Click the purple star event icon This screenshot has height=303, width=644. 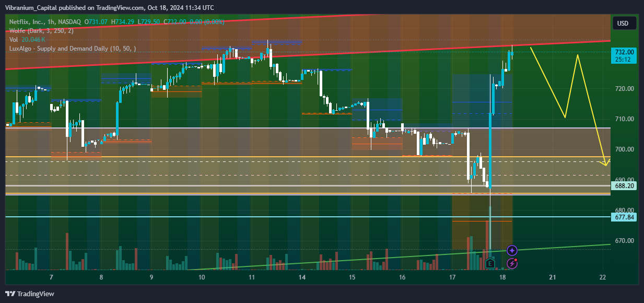point(512,251)
